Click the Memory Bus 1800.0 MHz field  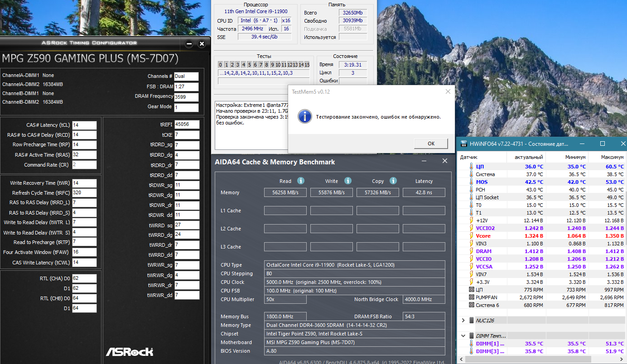click(x=285, y=316)
